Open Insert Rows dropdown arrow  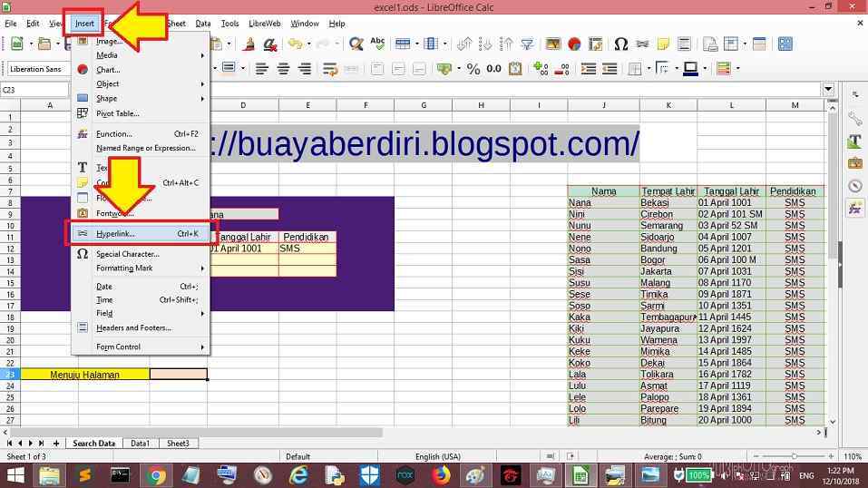(x=416, y=44)
